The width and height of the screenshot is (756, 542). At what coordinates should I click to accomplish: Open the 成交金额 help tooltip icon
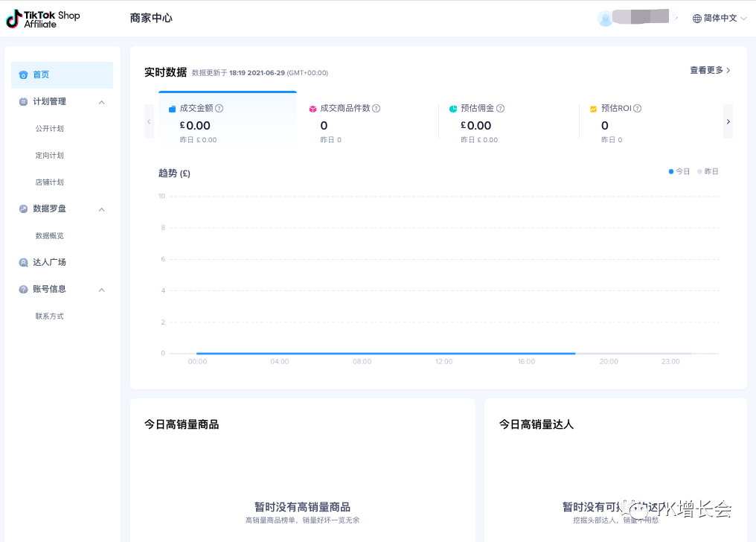click(219, 108)
